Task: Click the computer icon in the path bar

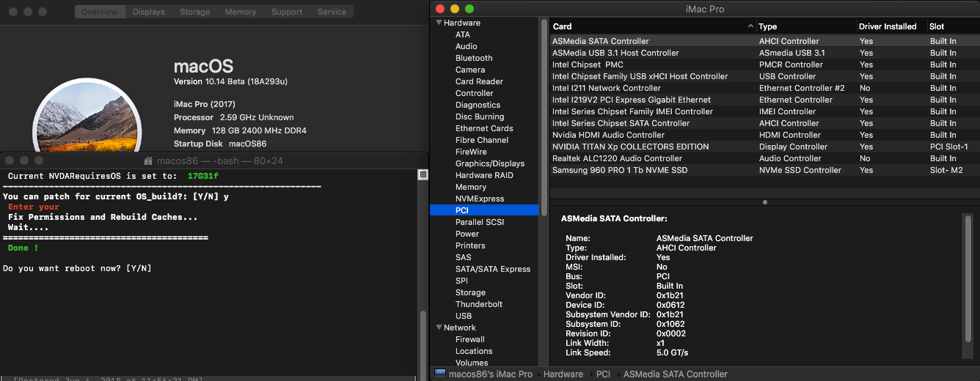Action: pyautogui.click(x=440, y=374)
